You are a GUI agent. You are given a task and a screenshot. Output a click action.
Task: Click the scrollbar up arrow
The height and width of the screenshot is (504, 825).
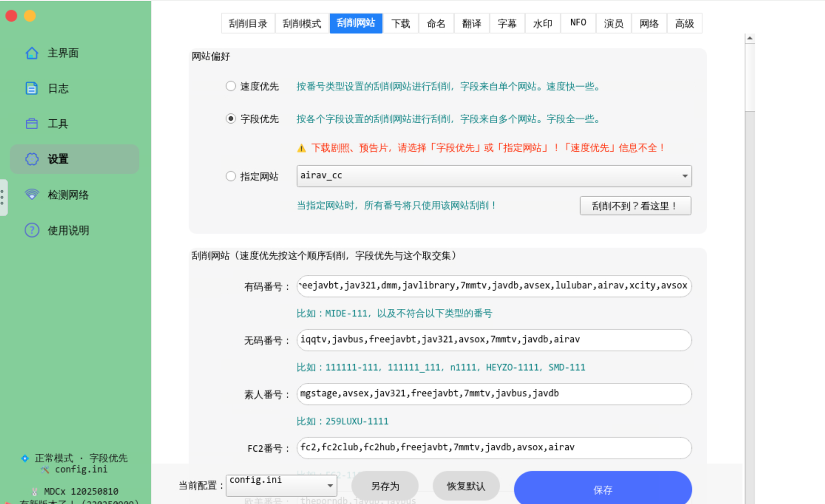750,38
